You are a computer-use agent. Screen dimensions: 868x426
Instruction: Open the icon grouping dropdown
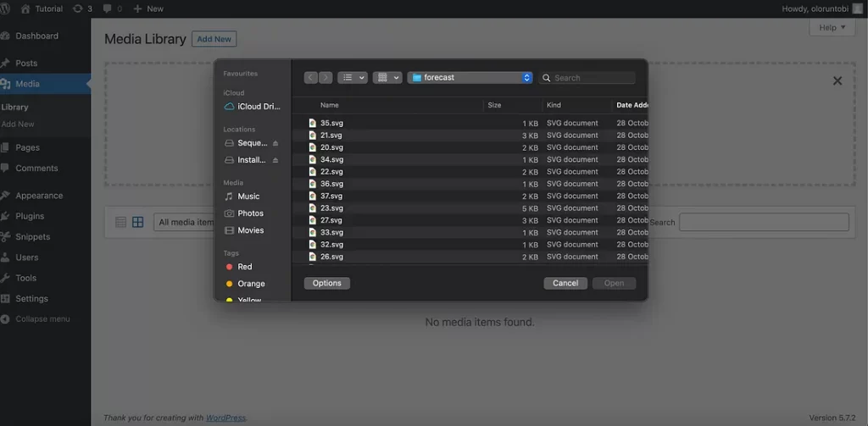point(387,77)
